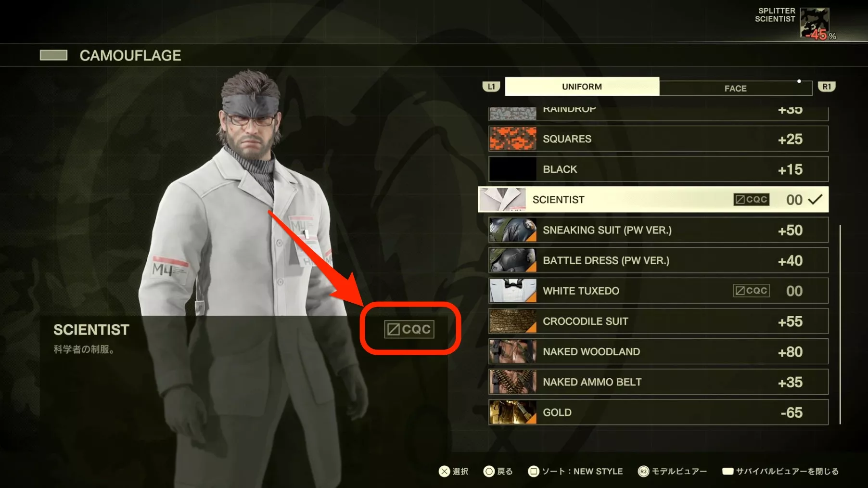
Task: Click the circle button back icon
Action: 489,472
